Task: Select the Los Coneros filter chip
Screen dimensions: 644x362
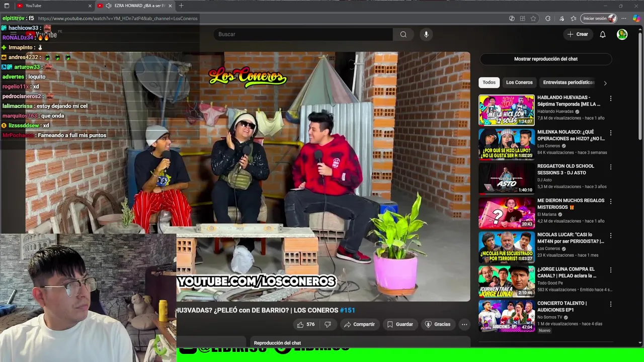Action: (x=519, y=82)
